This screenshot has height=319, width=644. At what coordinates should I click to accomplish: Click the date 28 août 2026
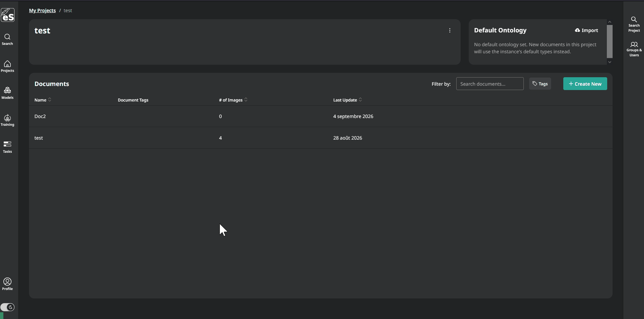click(347, 138)
